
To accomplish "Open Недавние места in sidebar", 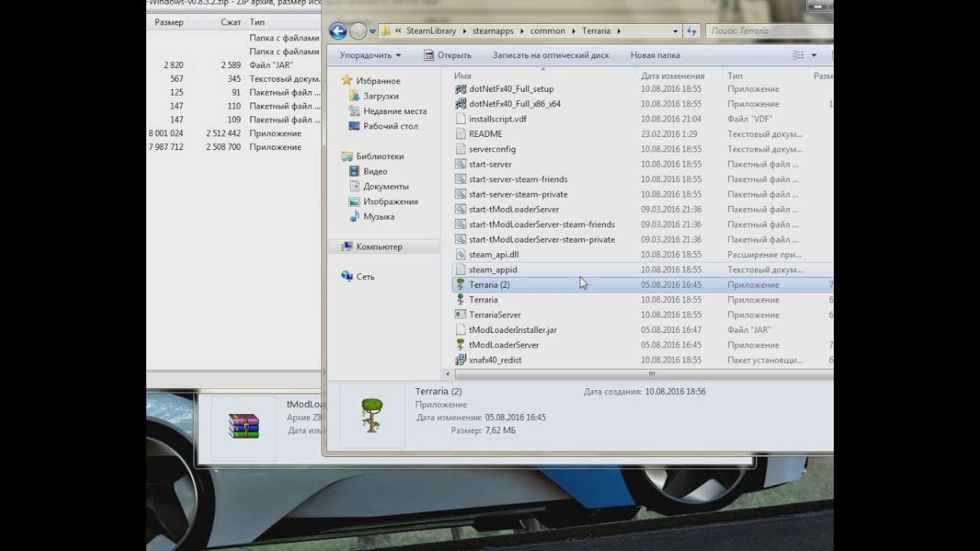I will point(387,111).
